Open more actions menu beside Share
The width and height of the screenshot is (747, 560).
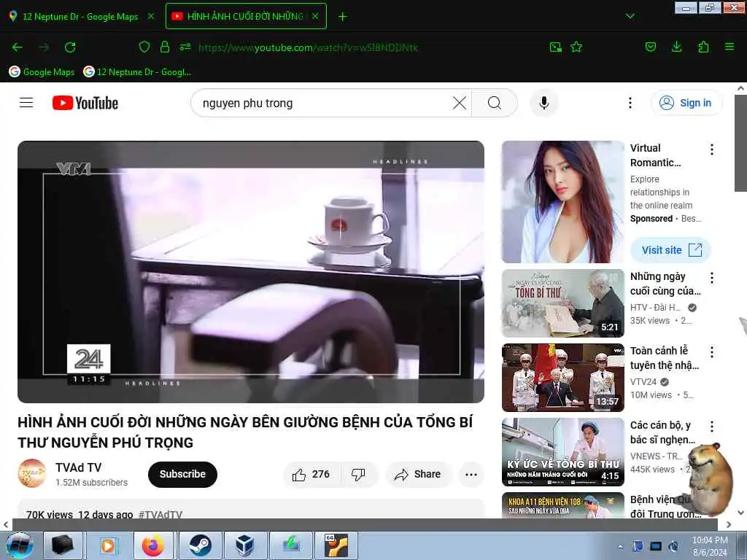(471, 474)
